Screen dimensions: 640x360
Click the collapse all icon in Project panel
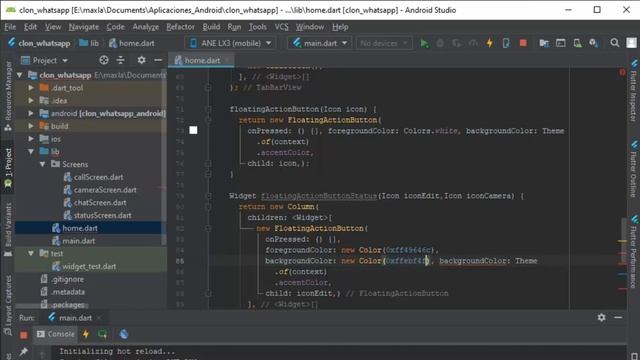pos(120,60)
